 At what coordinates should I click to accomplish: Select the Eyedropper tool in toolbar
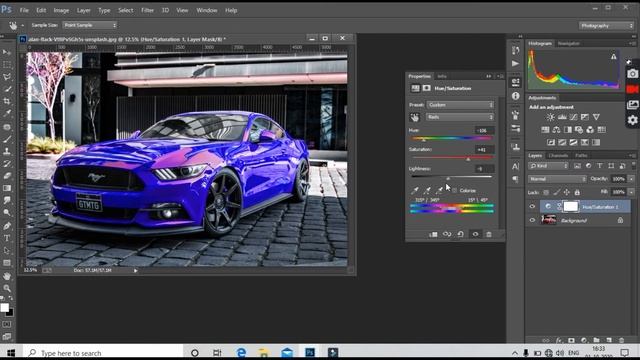pyautogui.click(x=7, y=113)
